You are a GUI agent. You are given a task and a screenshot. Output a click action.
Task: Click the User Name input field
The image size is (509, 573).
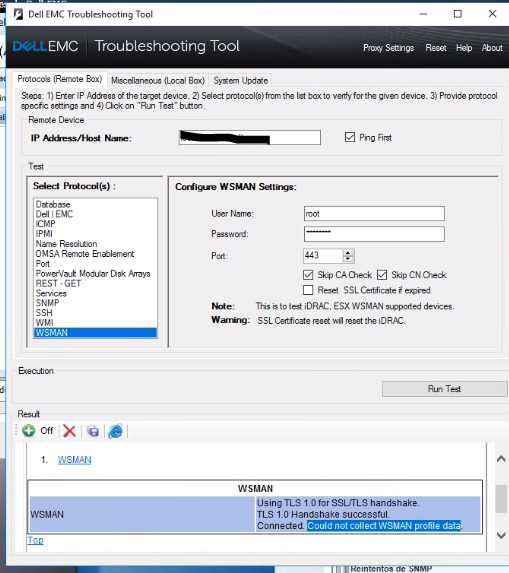click(x=374, y=213)
